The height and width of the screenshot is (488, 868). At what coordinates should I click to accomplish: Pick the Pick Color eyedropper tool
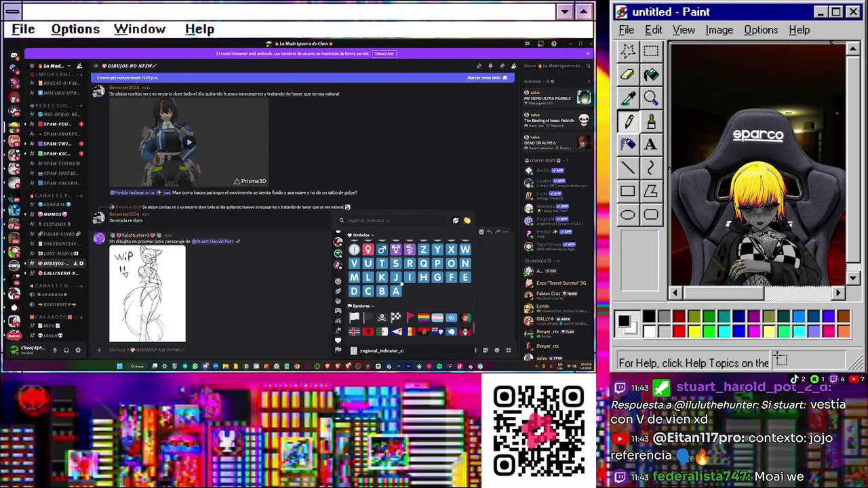point(628,98)
